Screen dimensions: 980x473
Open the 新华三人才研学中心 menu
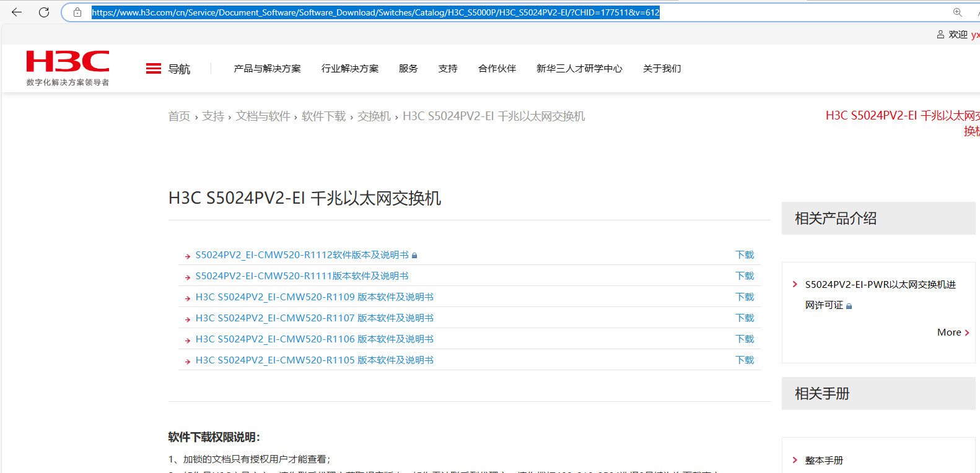point(579,69)
